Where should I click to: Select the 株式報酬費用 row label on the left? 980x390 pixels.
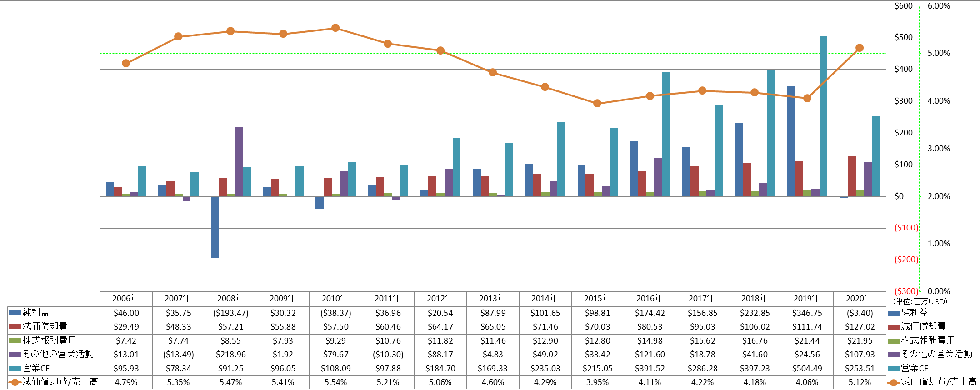(50, 340)
